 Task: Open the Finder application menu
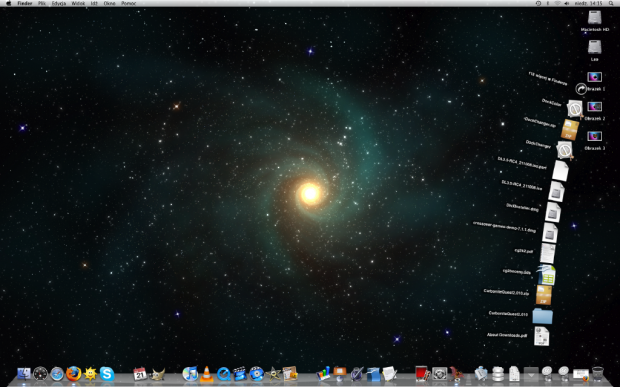coord(25,3)
